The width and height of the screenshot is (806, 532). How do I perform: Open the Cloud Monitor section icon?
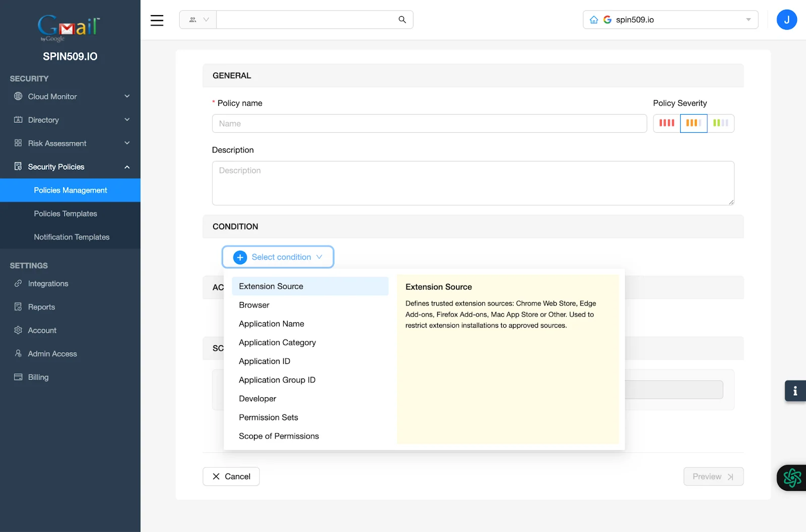18,96
